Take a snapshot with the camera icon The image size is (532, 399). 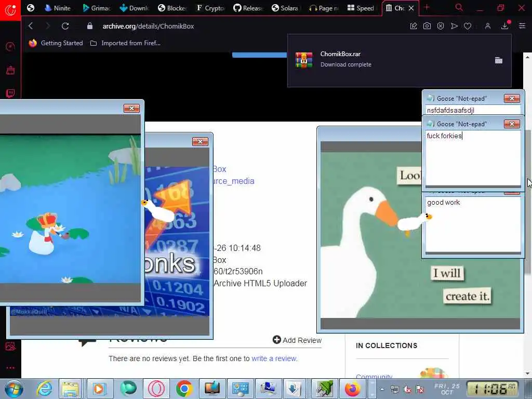coord(427,26)
